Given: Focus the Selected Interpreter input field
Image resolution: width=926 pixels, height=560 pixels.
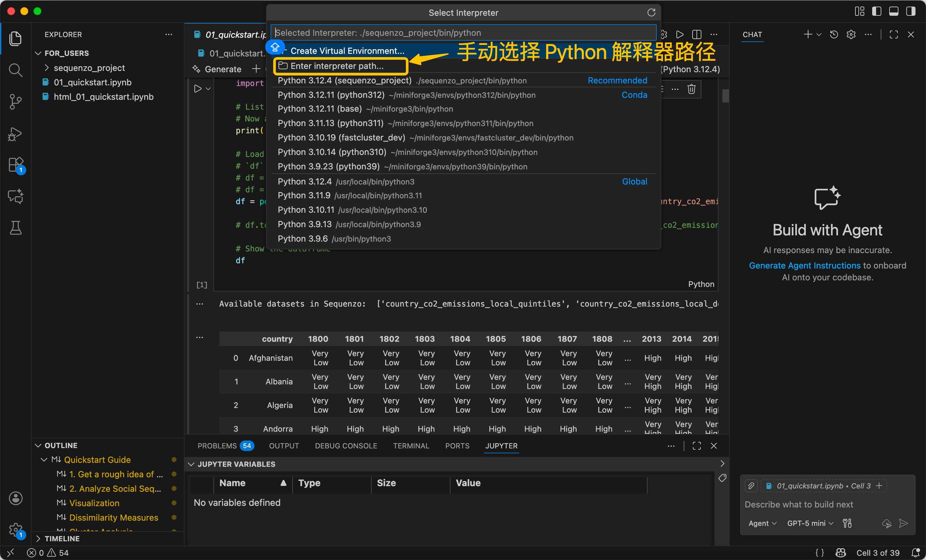Looking at the screenshot, I should tap(463, 33).
